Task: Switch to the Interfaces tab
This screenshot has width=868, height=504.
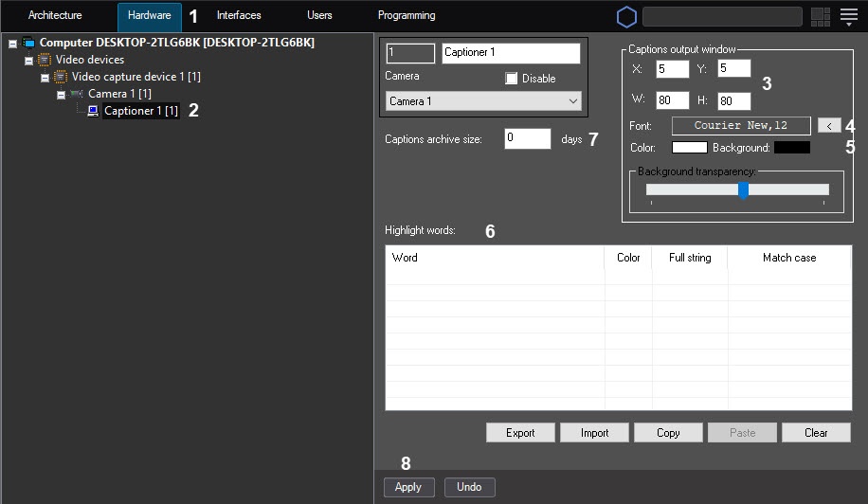Action: 239,16
